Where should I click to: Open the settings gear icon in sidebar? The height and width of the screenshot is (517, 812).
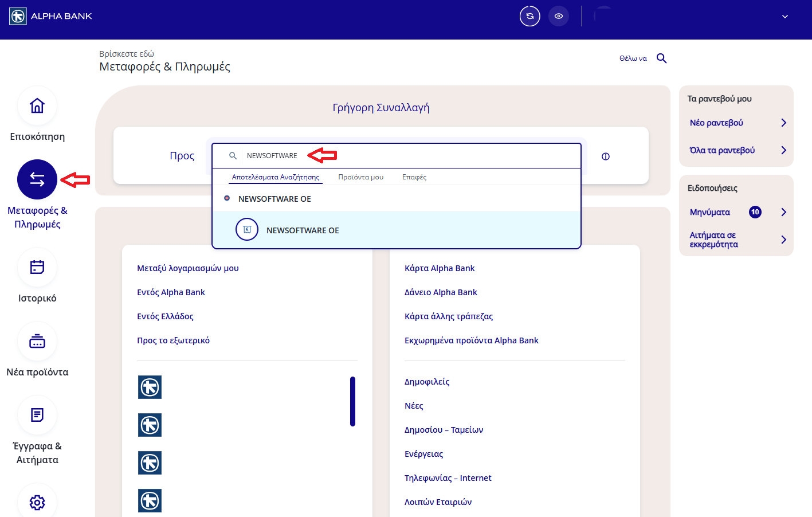tap(37, 502)
